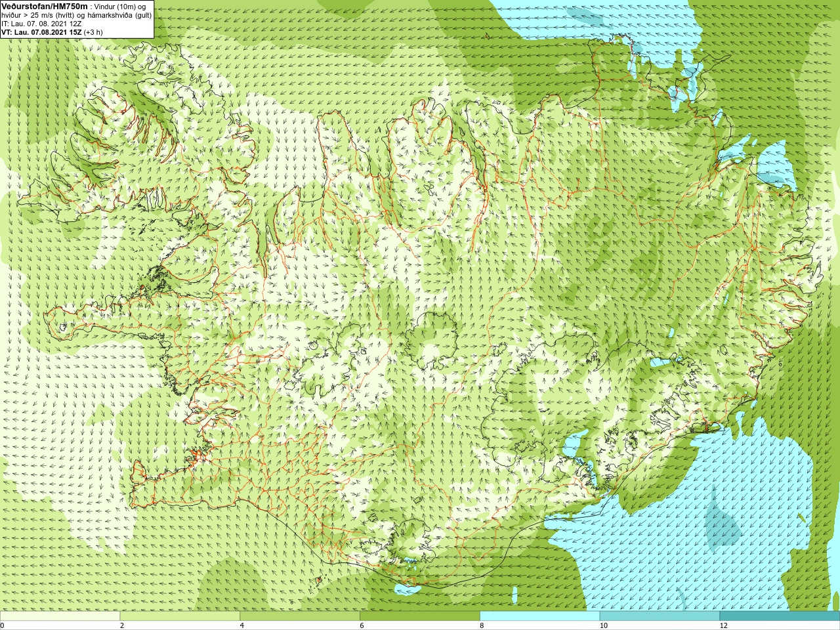Click the 'hviður > 25 m/s' legend line
Viewport: 840px width, 630px height.
(x=76, y=14)
